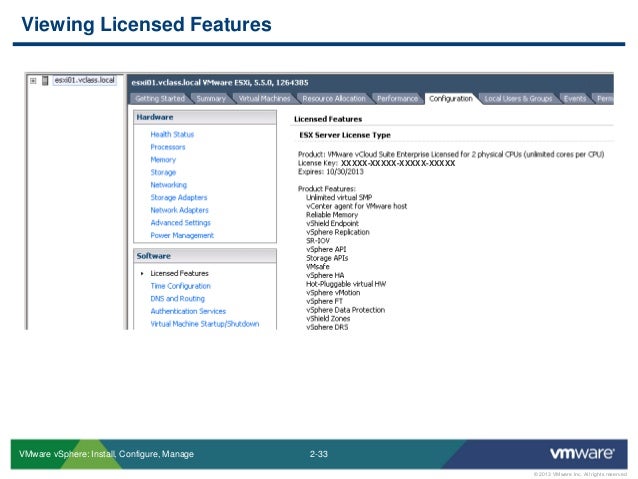638x479 pixels.
Task: Click the vSphere Data Protection feature
Action: 345,310
